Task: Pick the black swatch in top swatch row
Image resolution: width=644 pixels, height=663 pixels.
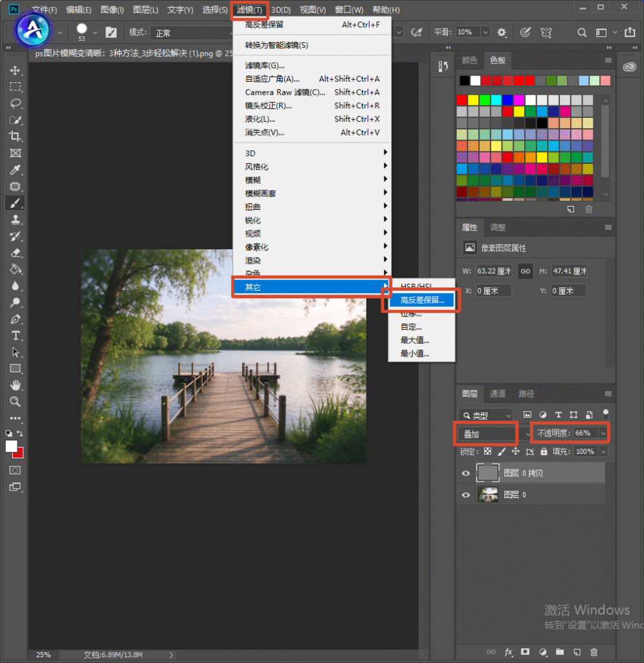Action: click(465, 80)
